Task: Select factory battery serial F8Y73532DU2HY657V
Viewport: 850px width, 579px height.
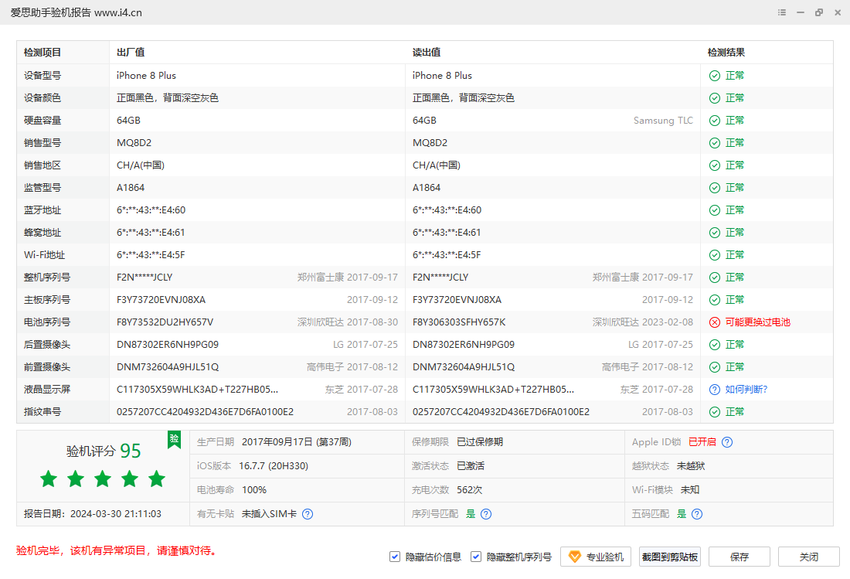Action: point(165,323)
